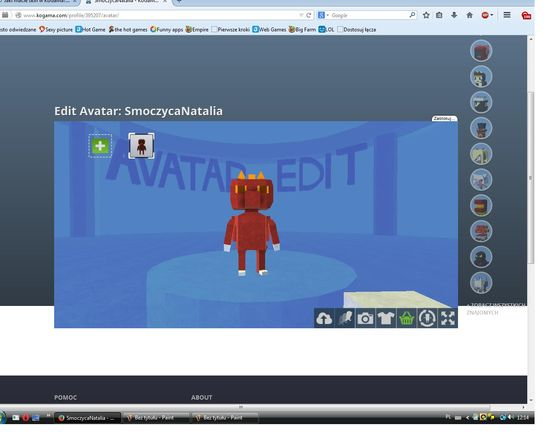Take avatar snapshot with the camera icon

(x=365, y=319)
